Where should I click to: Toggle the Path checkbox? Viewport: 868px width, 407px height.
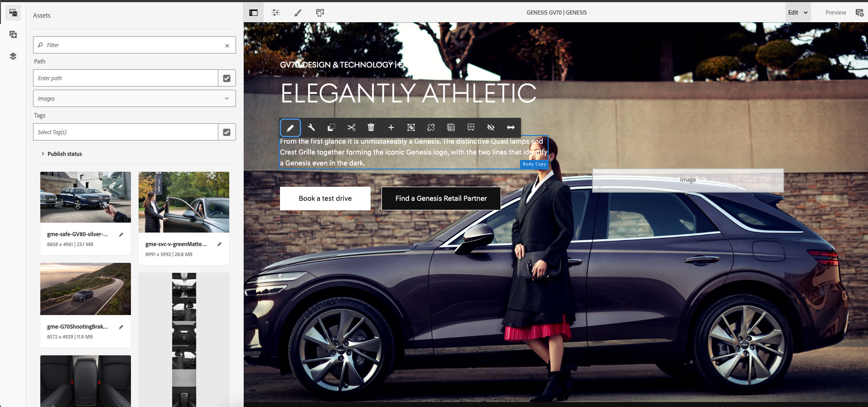click(x=227, y=78)
